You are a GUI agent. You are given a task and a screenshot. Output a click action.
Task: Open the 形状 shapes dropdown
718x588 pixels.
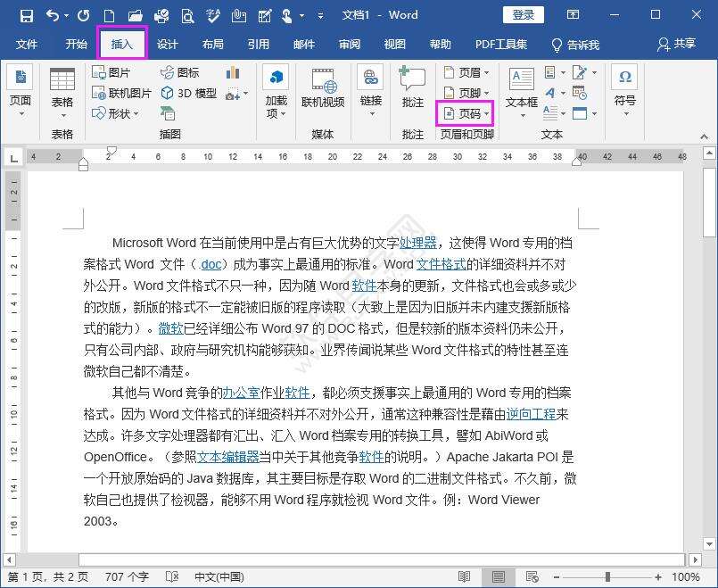[136, 113]
